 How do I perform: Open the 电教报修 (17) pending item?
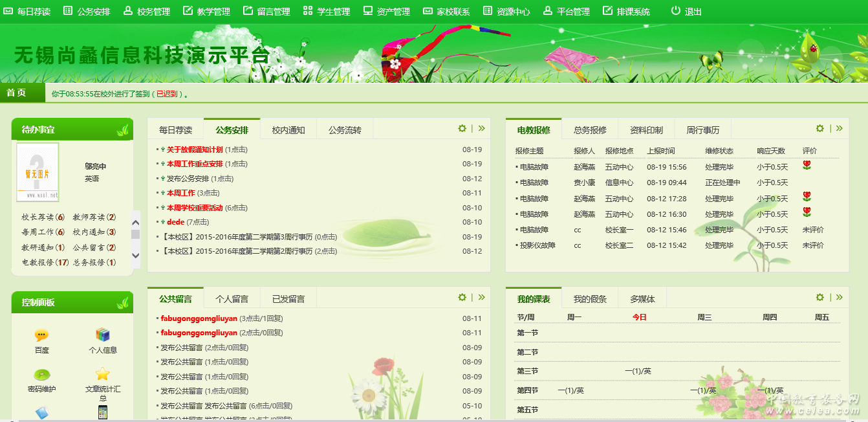[x=45, y=263]
